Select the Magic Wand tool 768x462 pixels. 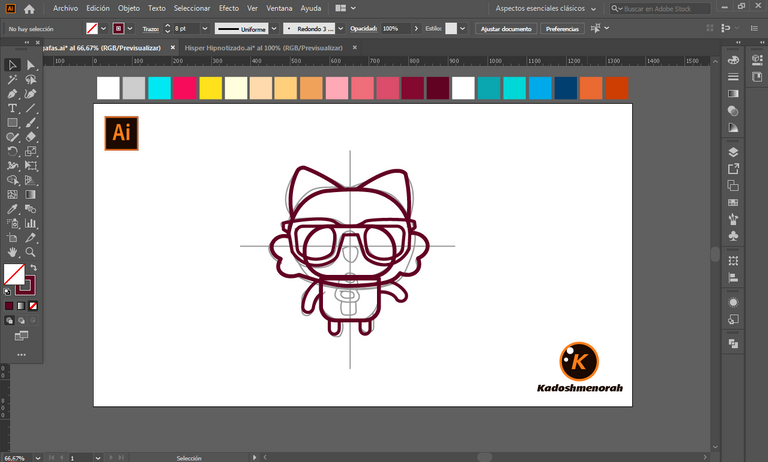[12, 79]
